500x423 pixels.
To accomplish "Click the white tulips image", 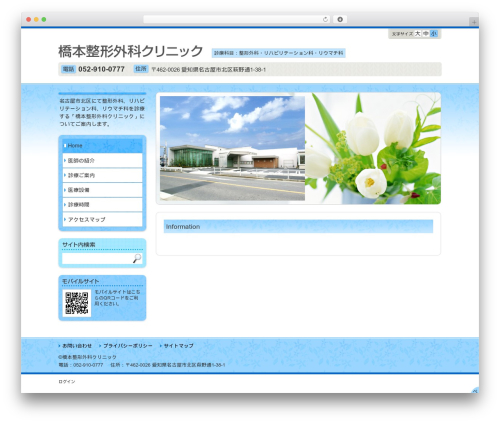I will [x=373, y=148].
